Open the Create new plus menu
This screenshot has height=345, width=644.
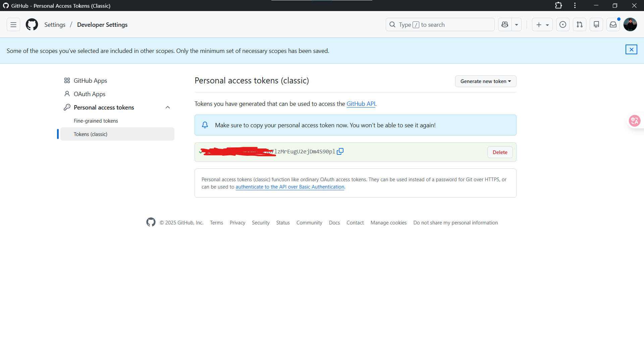(542, 24)
